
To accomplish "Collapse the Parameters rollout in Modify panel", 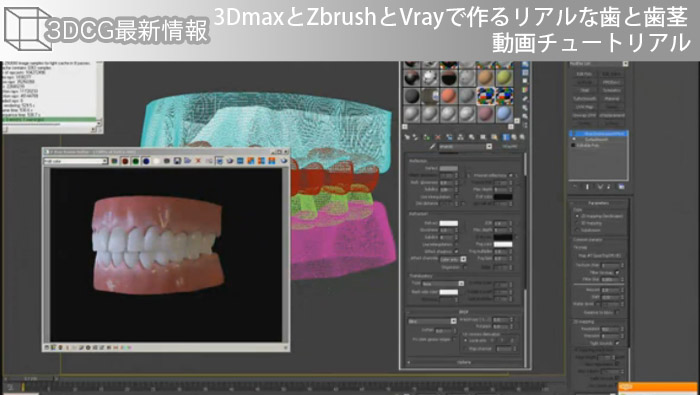I will (598, 203).
